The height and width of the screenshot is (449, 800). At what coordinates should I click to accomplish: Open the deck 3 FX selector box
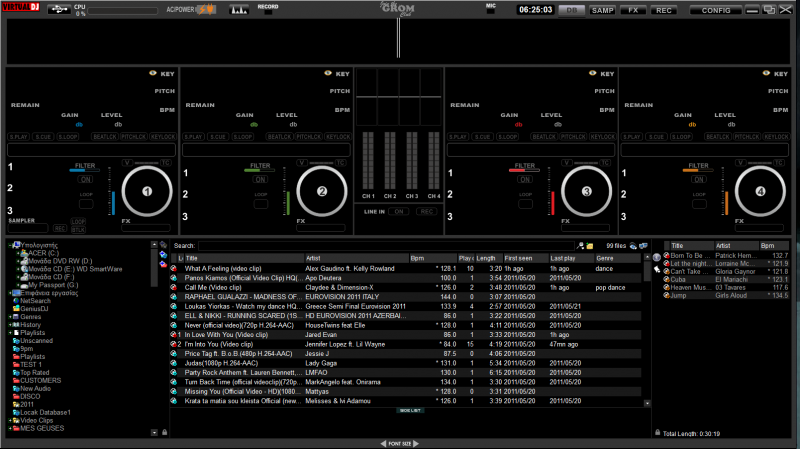click(x=585, y=228)
